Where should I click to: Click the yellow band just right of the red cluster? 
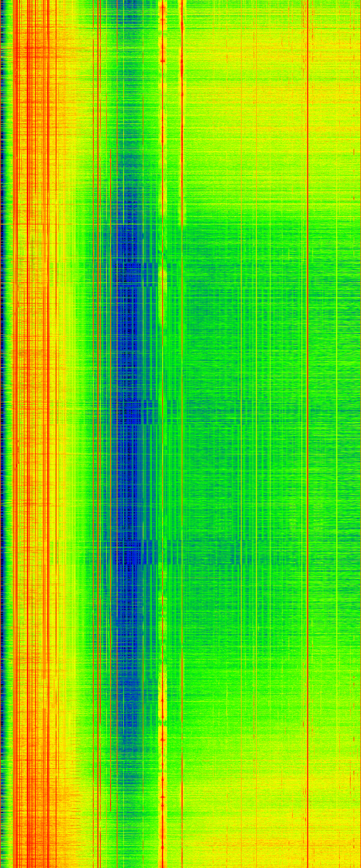pyautogui.click(x=64, y=438)
